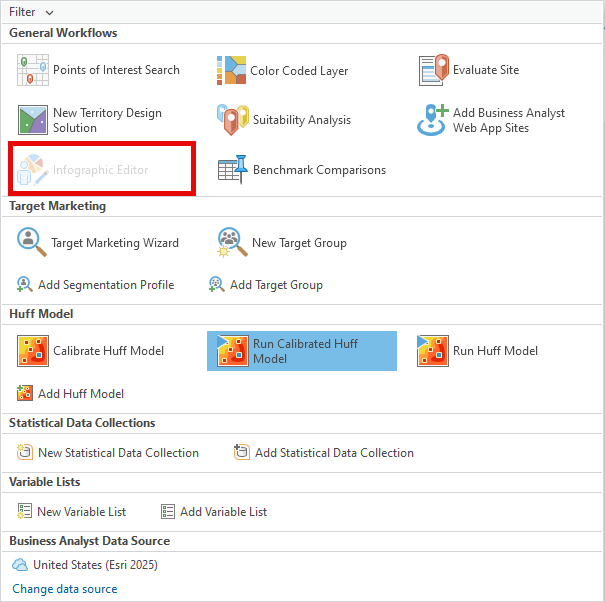Click the Change data source link
This screenshot has width=605, height=602.
point(65,589)
